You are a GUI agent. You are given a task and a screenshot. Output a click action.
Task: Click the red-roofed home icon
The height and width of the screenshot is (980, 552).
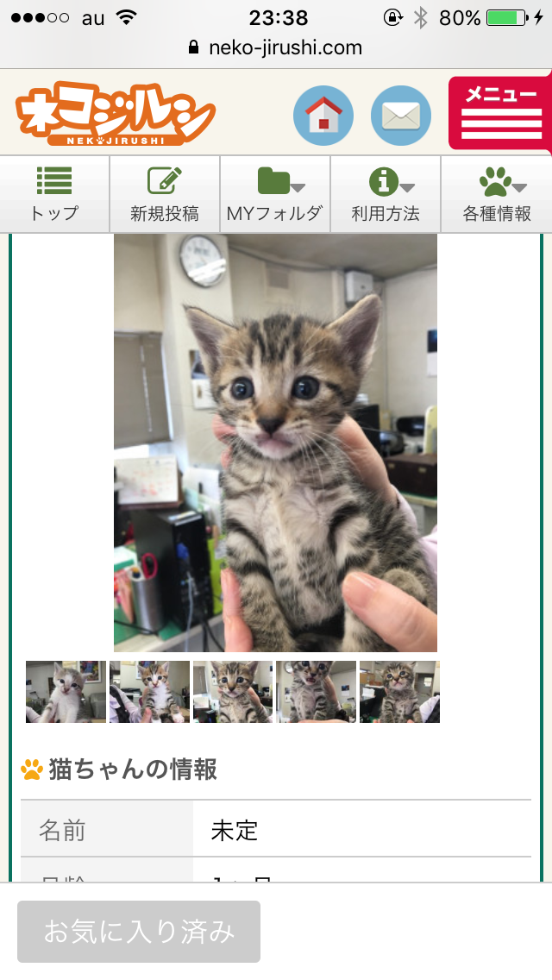point(323,116)
